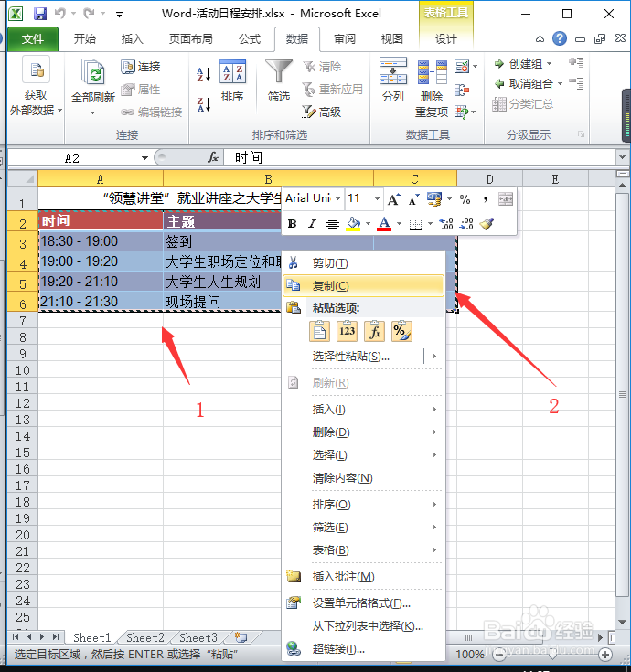The width and height of the screenshot is (631, 672).
Task: Click the vertical scrollbar down arrow
Action: (623, 622)
